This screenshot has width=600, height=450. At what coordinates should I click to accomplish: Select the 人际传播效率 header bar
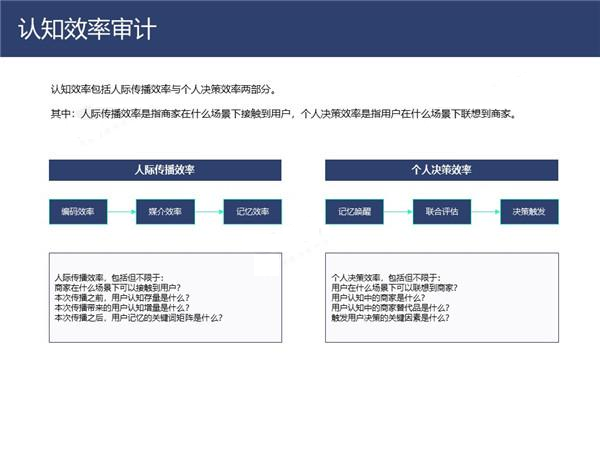point(165,170)
